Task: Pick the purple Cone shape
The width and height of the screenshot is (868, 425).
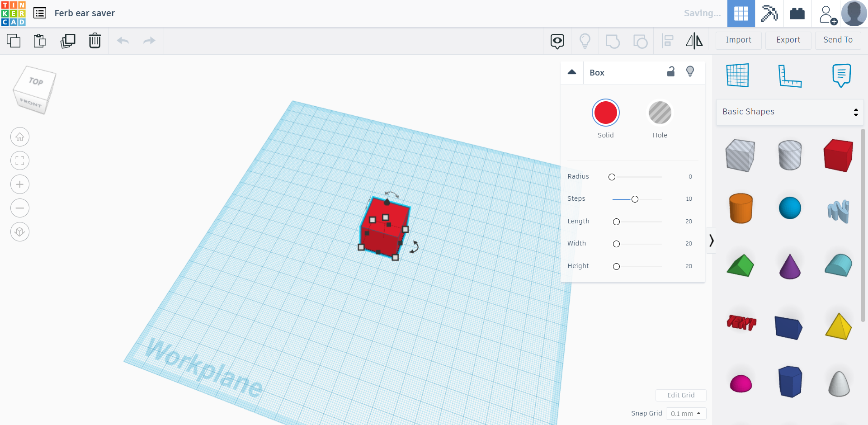Action: 790,266
